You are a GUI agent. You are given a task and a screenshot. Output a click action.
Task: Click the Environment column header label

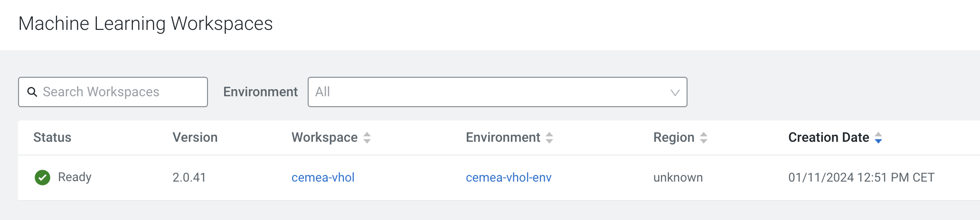(503, 137)
